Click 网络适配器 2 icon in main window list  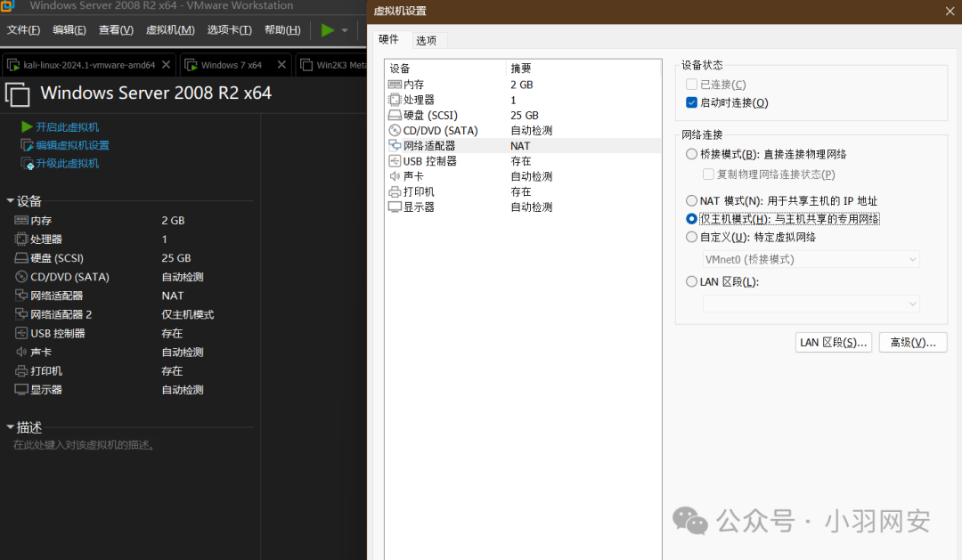point(21,314)
